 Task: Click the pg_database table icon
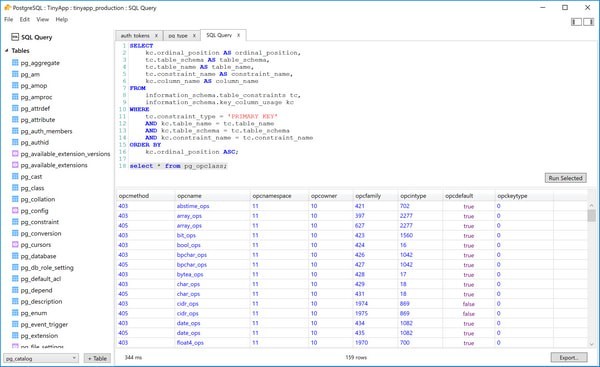pos(15,256)
